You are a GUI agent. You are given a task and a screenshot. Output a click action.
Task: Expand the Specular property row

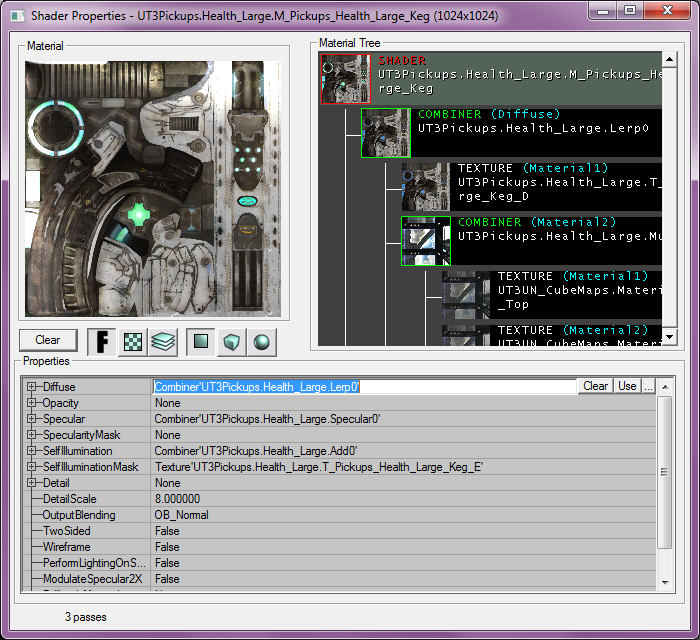click(32, 419)
